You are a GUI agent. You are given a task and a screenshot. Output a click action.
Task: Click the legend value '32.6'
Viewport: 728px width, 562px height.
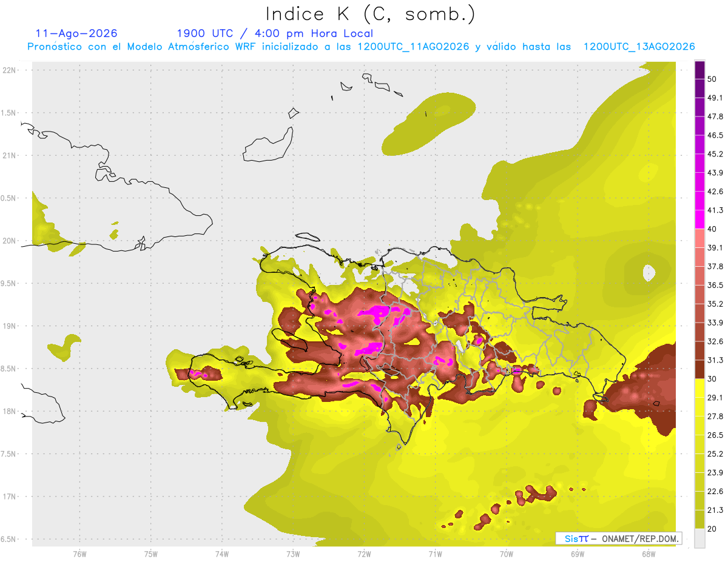(x=715, y=341)
